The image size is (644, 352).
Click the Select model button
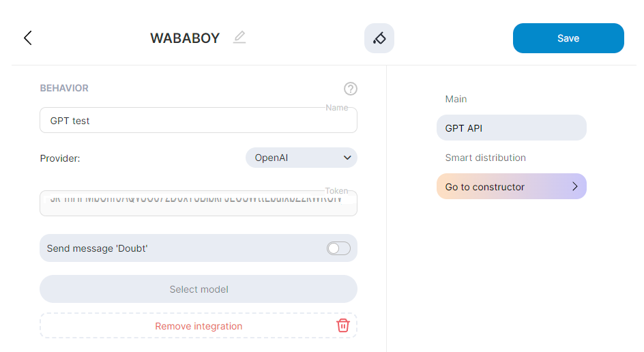199,289
